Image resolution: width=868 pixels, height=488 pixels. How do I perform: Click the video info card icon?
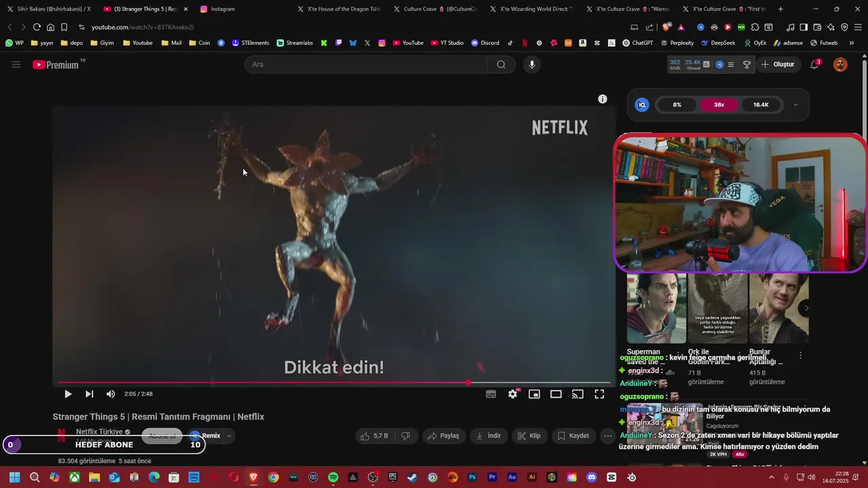click(x=602, y=99)
